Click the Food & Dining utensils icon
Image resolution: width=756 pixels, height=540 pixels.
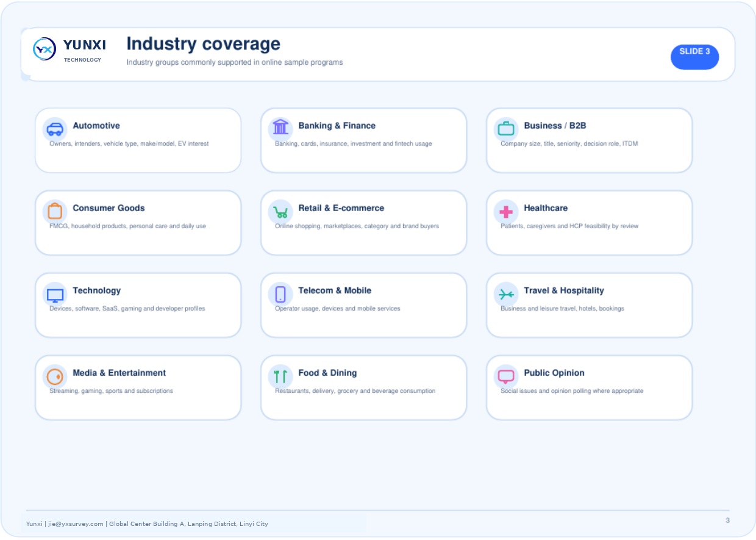[280, 377]
